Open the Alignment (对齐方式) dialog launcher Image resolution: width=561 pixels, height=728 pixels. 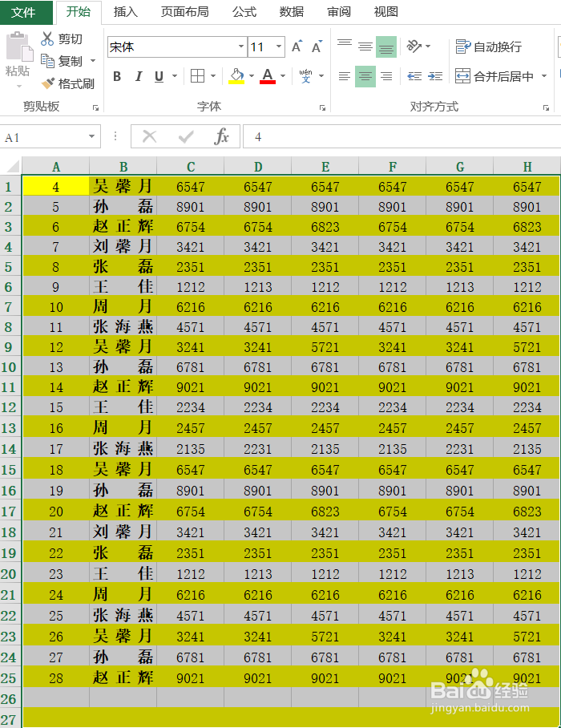pyautogui.click(x=546, y=107)
